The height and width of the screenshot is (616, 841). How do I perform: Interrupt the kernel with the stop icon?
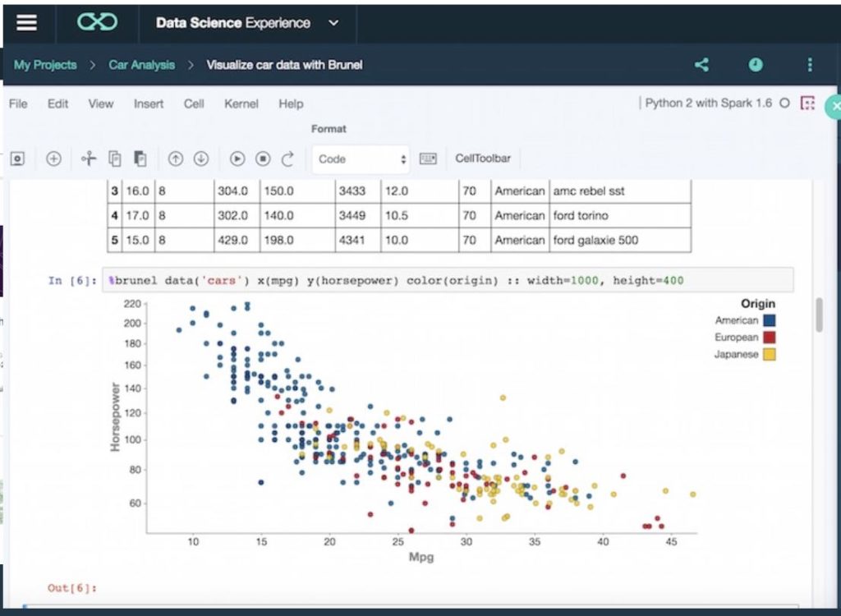click(x=263, y=159)
